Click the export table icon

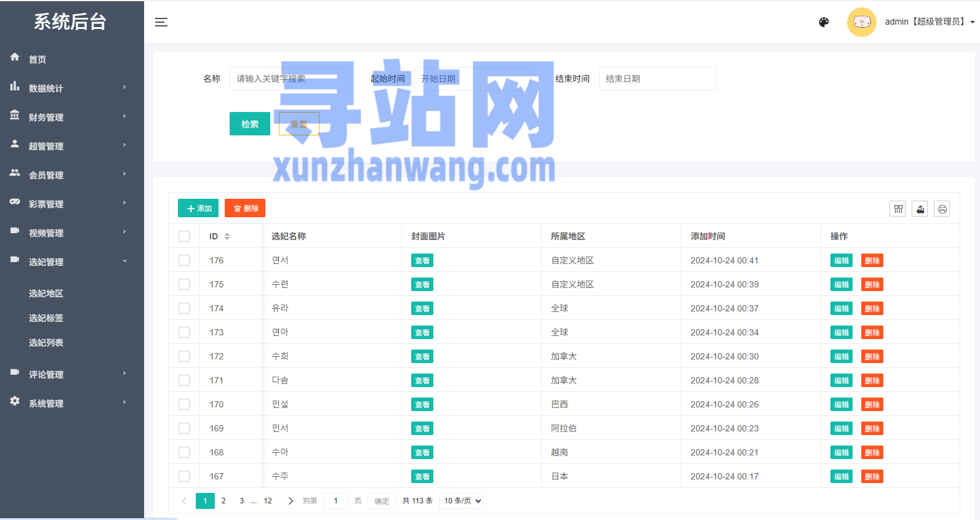920,209
